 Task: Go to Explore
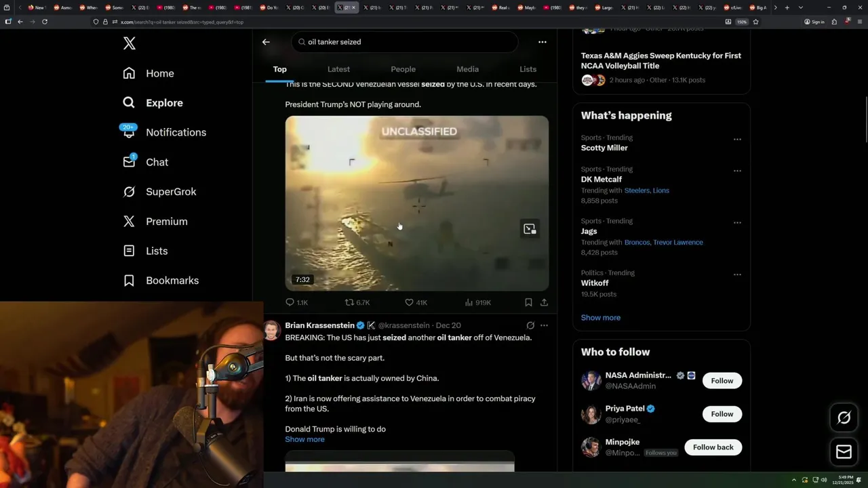point(153,103)
